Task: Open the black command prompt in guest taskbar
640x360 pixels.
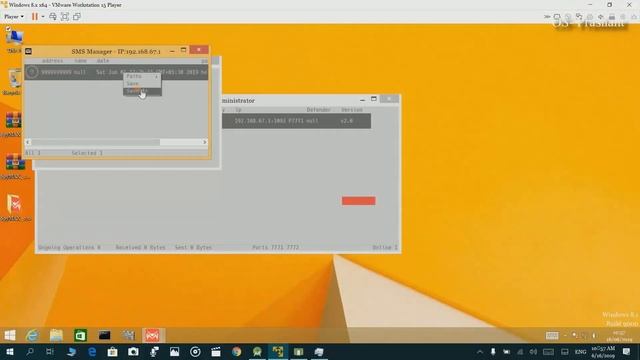Action: [104, 336]
